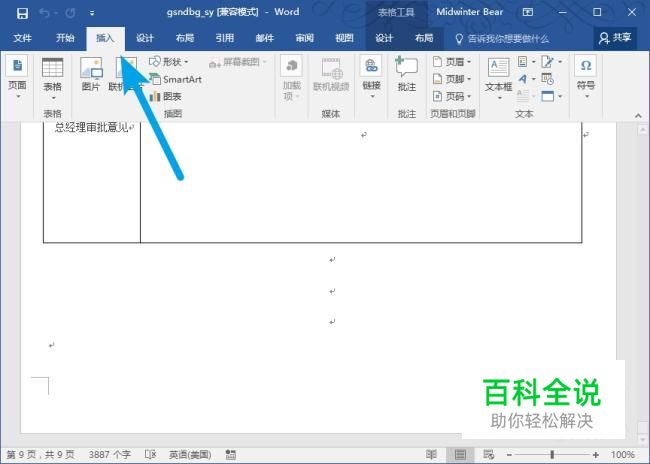Open the 页脚 Footer dropdown
650x464 pixels.
point(452,79)
